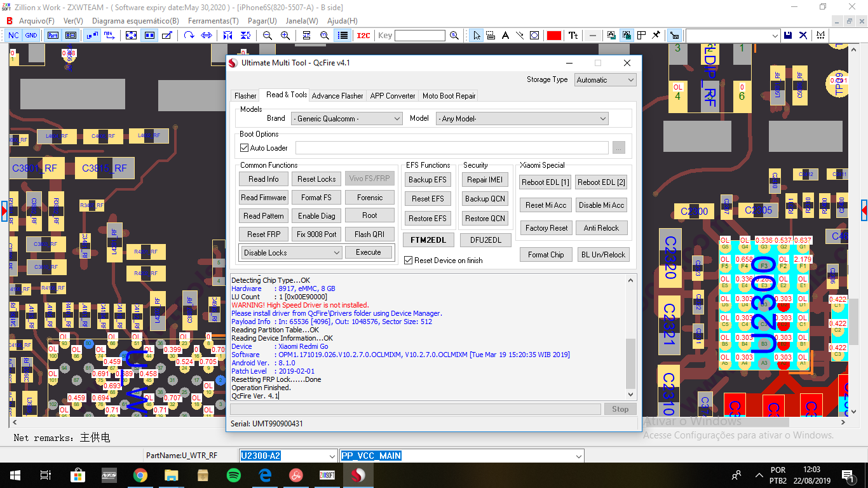The width and height of the screenshot is (868, 488).
Task: Open the Storage Type Automatic dropdown
Action: click(605, 80)
